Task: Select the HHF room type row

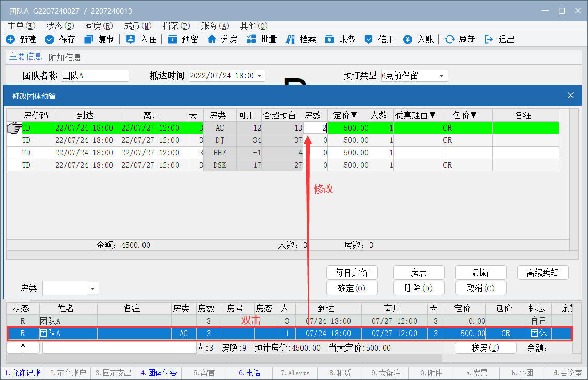Action: pyautogui.click(x=283, y=153)
